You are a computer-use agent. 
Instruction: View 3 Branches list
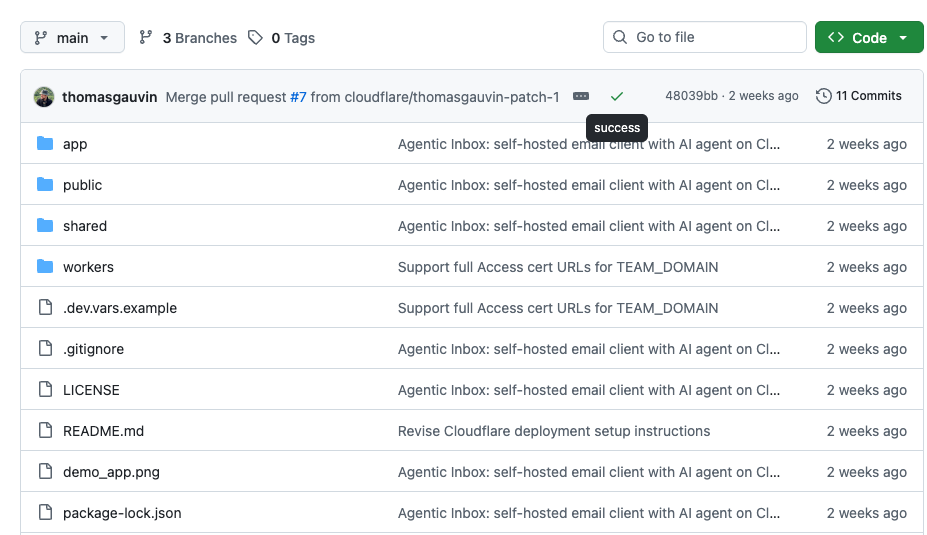click(x=199, y=38)
